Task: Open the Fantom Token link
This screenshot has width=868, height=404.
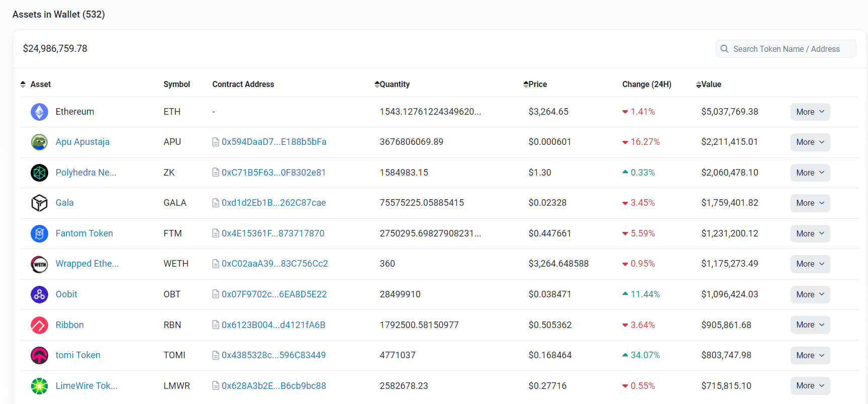Action: 84,233
